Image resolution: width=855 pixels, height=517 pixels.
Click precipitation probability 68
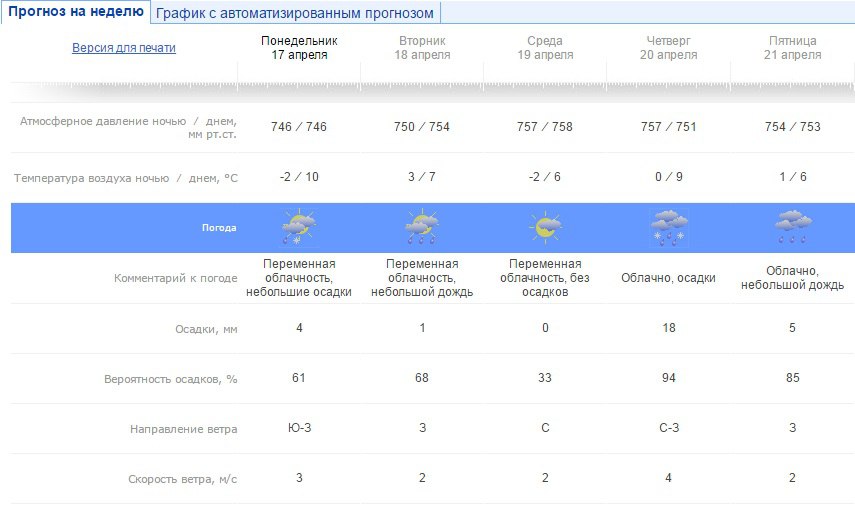pos(422,378)
